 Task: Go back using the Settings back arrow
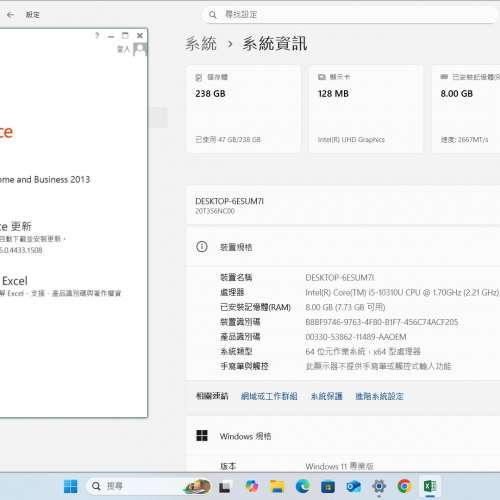point(10,15)
